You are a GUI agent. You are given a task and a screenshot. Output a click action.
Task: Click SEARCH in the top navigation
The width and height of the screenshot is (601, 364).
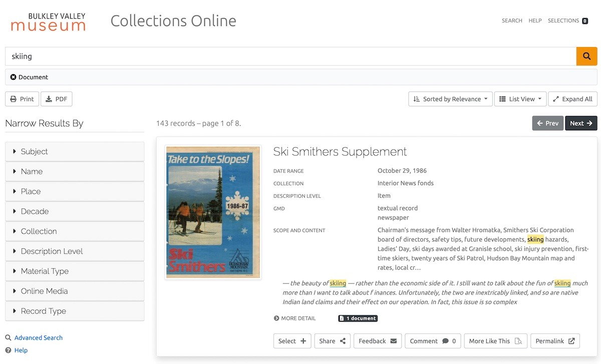point(512,21)
